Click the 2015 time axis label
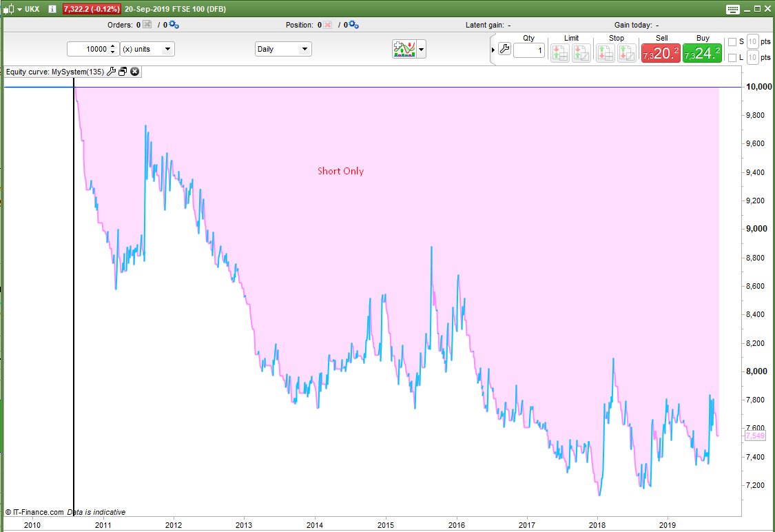The height and width of the screenshot is (532, 775). (x=386, y=525)
